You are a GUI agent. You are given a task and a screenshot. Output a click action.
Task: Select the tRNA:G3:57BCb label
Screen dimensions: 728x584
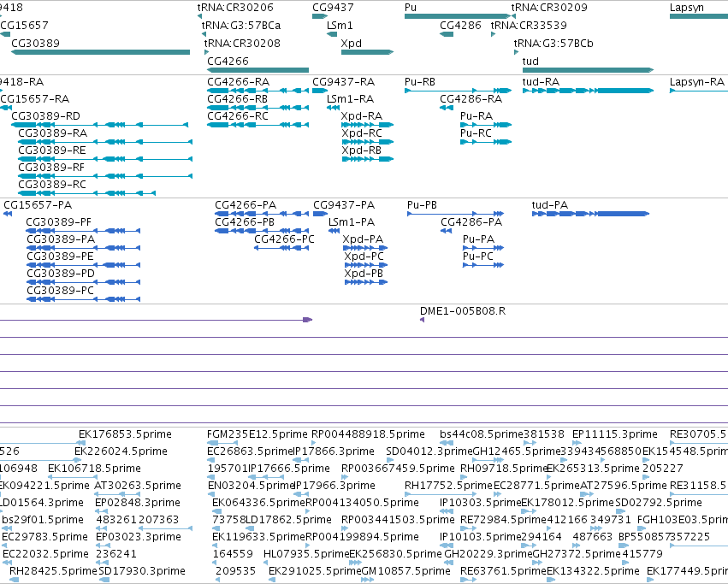(553, 43)
